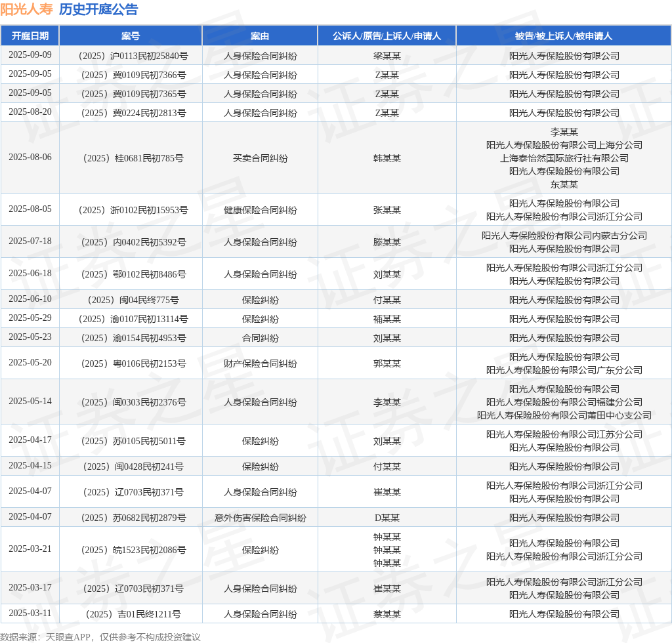Select the date cell 2025-09-09
Viewport: 672px width, 643px height.
click(x=30, y=55)
